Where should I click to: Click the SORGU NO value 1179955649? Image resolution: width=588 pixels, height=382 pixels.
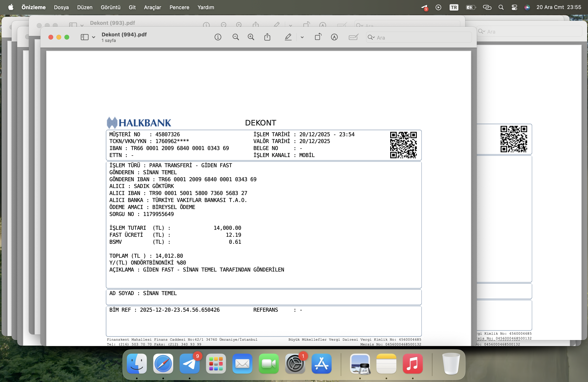[158, 214]
